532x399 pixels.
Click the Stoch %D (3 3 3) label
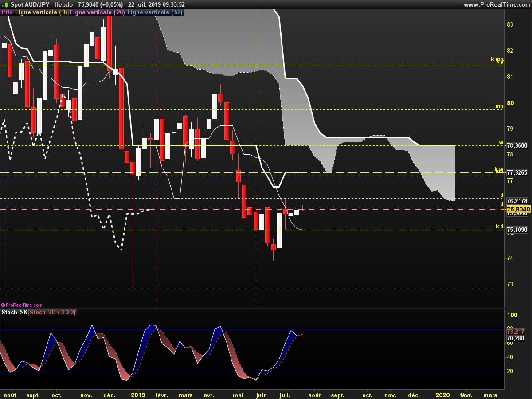[x=53, y=313]
